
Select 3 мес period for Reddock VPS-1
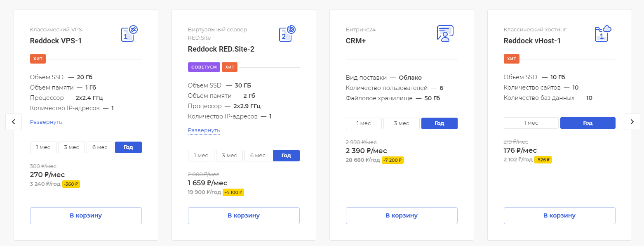coord(71,147)
